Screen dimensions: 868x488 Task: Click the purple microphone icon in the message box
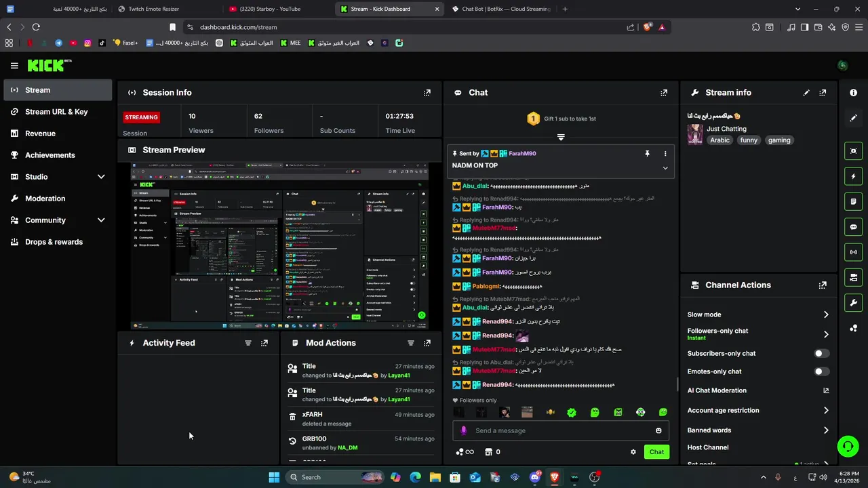464,430
